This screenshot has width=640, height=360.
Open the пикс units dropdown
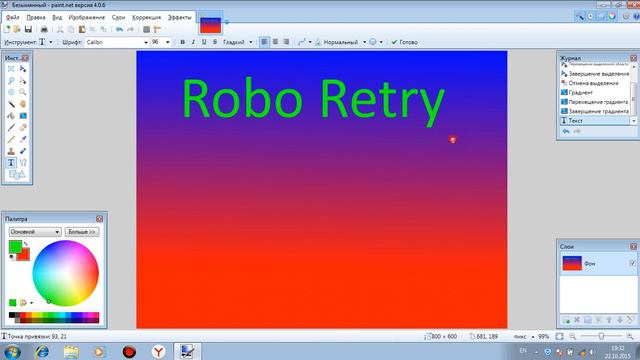tap(533, 337)
